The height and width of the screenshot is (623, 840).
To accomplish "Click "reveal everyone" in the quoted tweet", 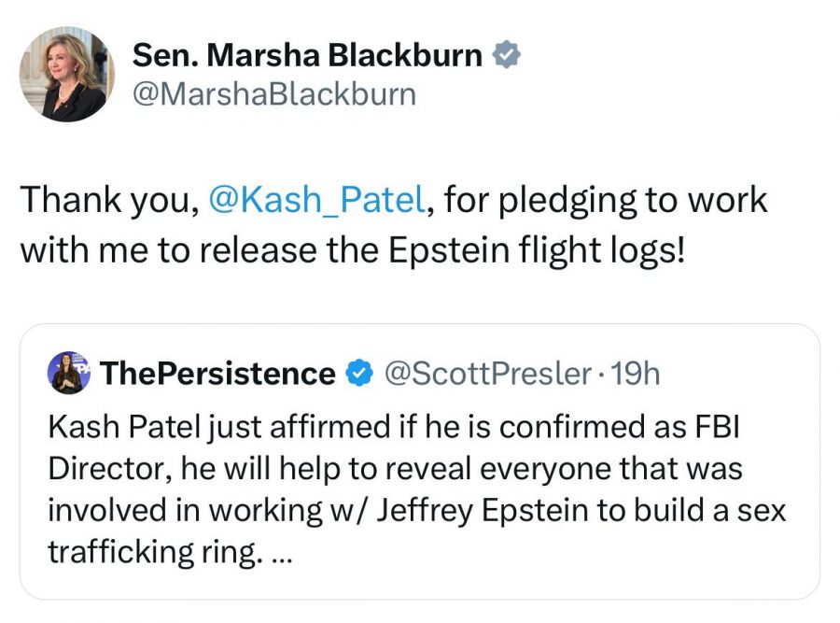I will 522,468.
